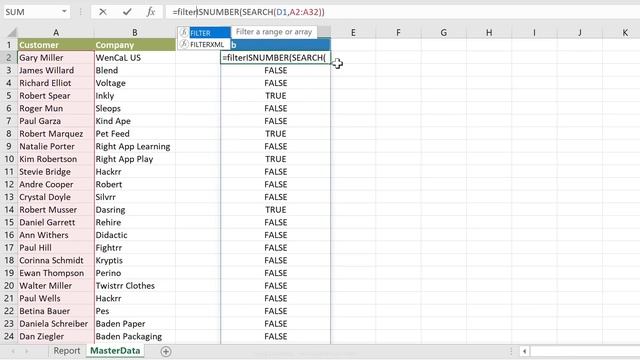Select column A header
This screenshot has height=360, width=640.
tap(56, 32)
